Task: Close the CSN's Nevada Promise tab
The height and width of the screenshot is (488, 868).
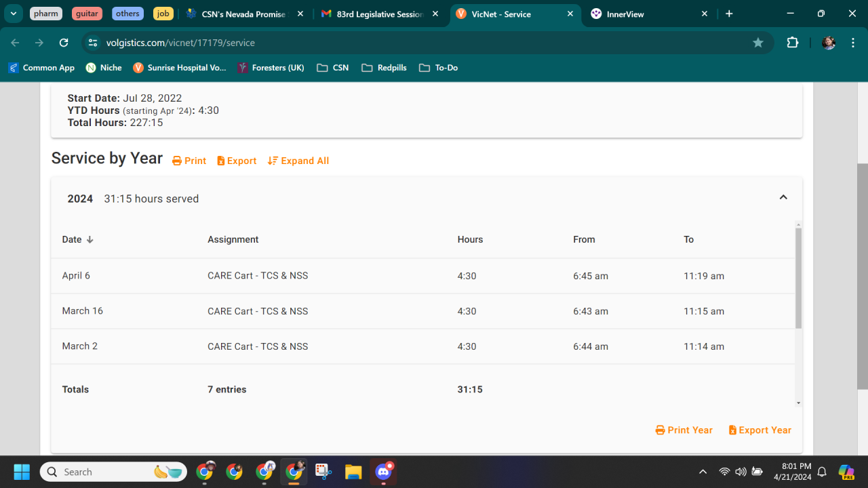Action: (x=300, y=14)
